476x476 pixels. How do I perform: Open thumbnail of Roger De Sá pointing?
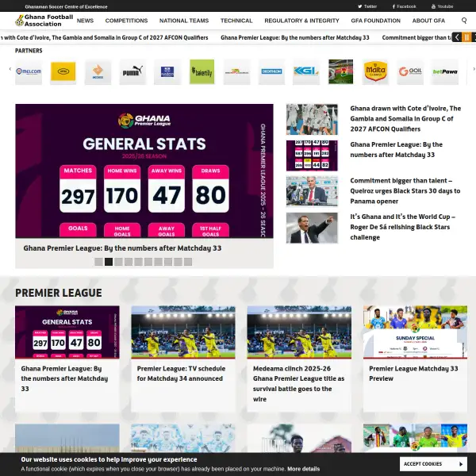[312, 228]
